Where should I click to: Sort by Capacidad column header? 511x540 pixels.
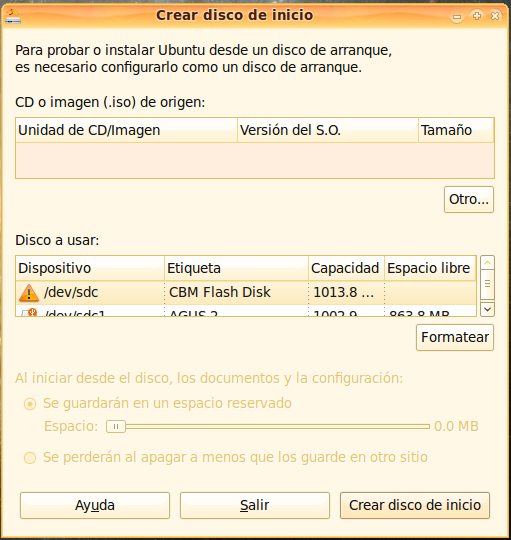(x=346, y=268)
